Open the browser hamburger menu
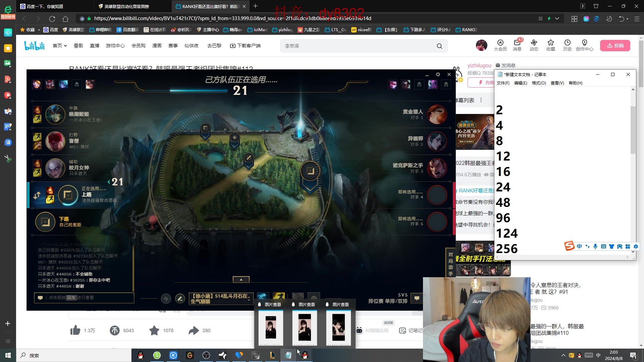The width and height of the screenshot is (644, 362). (637, 19)
